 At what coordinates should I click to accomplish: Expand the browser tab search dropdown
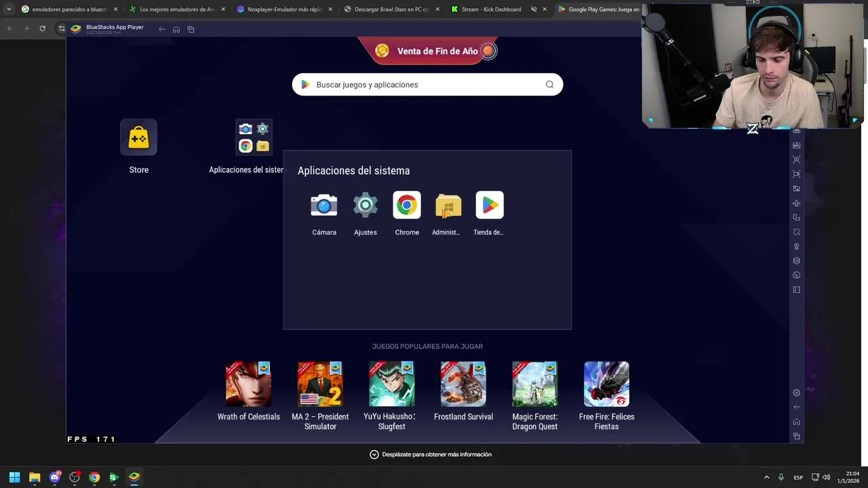[x=9, y=9]
